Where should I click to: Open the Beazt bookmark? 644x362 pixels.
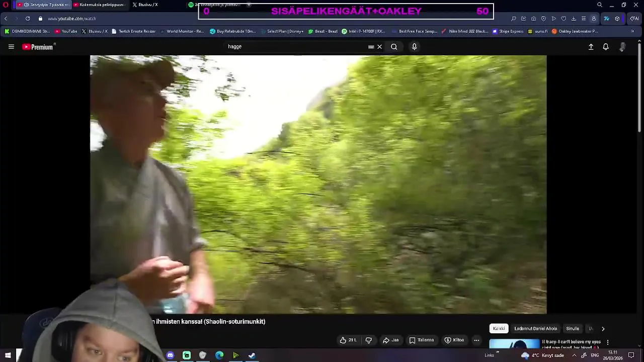(323, 31)
